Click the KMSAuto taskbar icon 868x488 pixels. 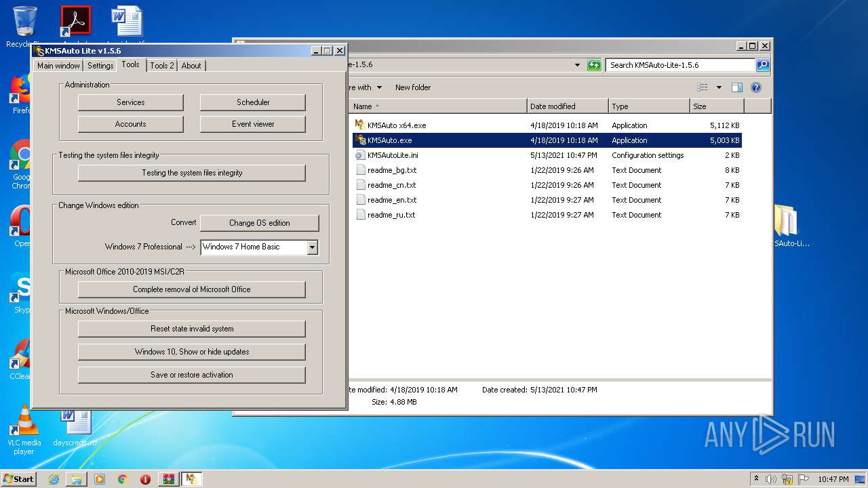coord(191,479)
